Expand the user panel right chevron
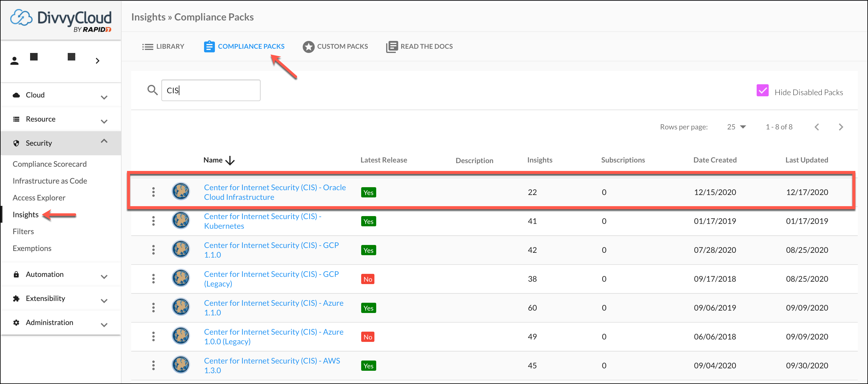Screen dimensions: 868x384 pyautogui.click(x=98, y=61)
